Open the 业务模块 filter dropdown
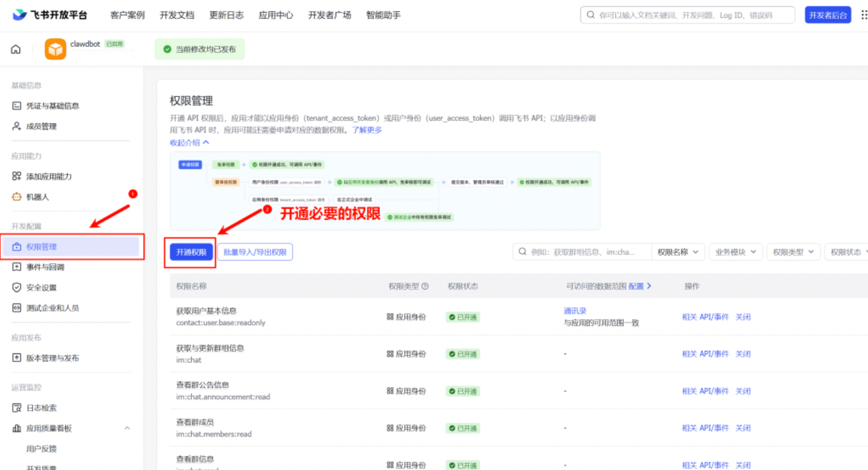Viewport: 868px width, 470px height. 735,251
